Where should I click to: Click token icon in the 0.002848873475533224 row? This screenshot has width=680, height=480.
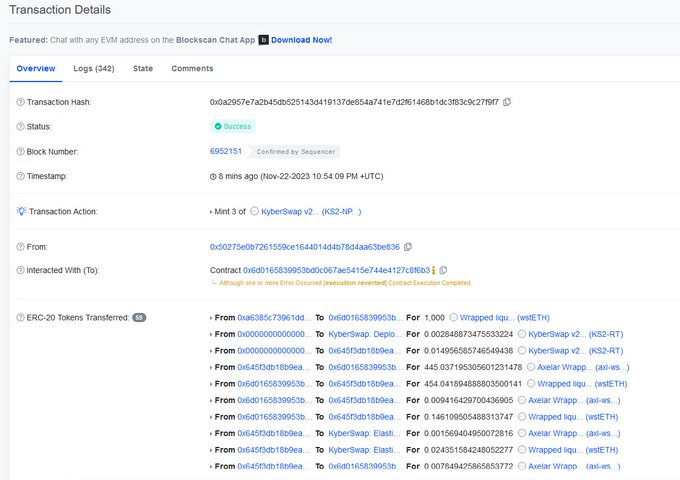[522, 334]
